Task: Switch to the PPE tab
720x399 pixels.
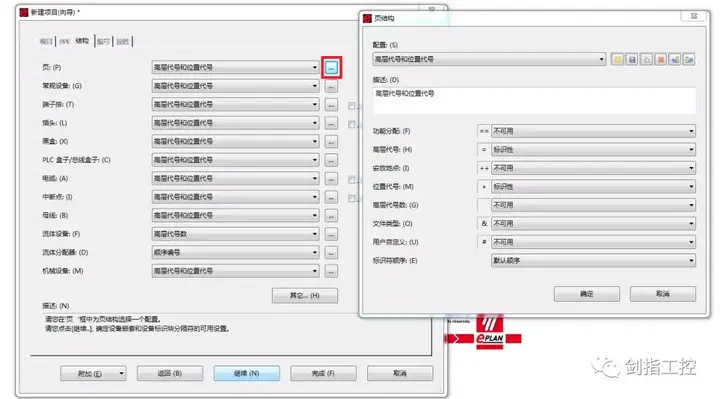Action: pyautogui.click(x=65, y=42)
